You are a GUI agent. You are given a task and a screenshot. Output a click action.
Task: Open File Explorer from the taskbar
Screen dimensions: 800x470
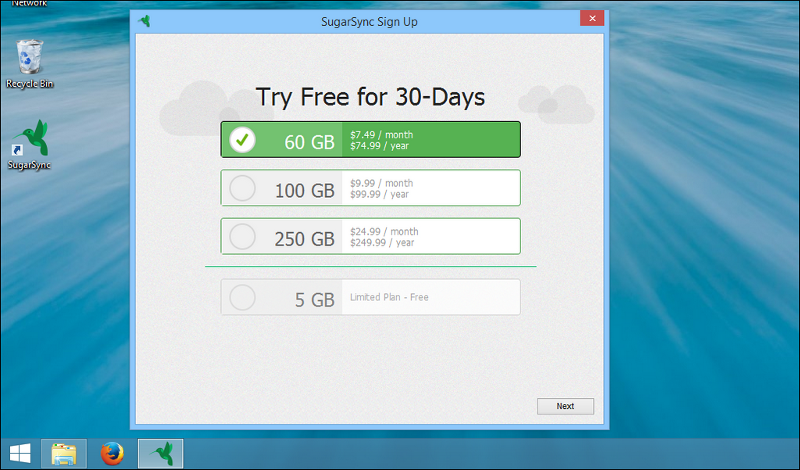64,453
